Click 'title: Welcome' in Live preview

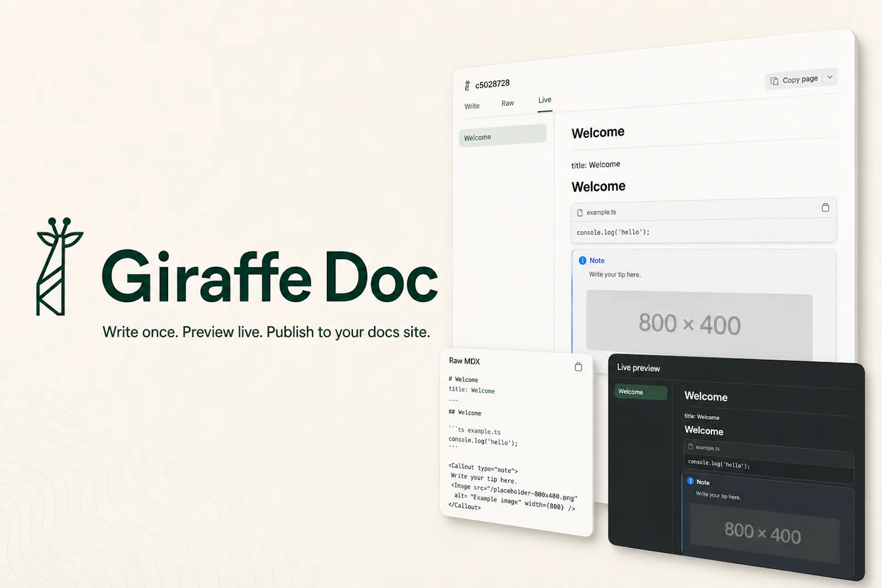[702, 417]
